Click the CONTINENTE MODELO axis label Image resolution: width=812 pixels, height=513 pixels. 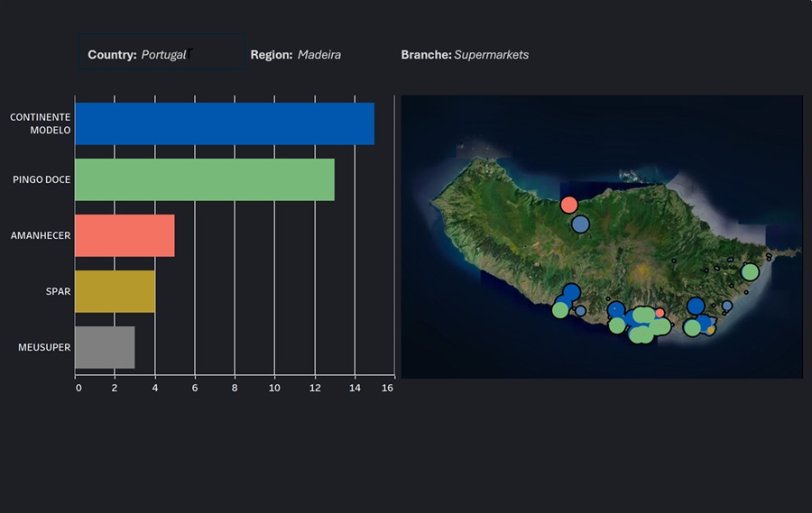pyautogui.click(x=41, y=124)
